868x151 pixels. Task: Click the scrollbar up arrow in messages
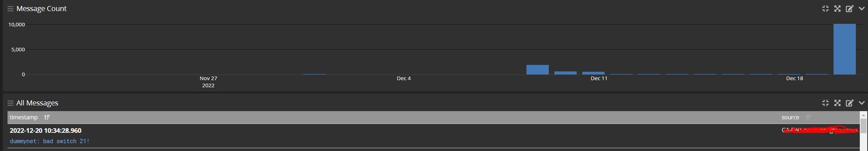(863, 115)
